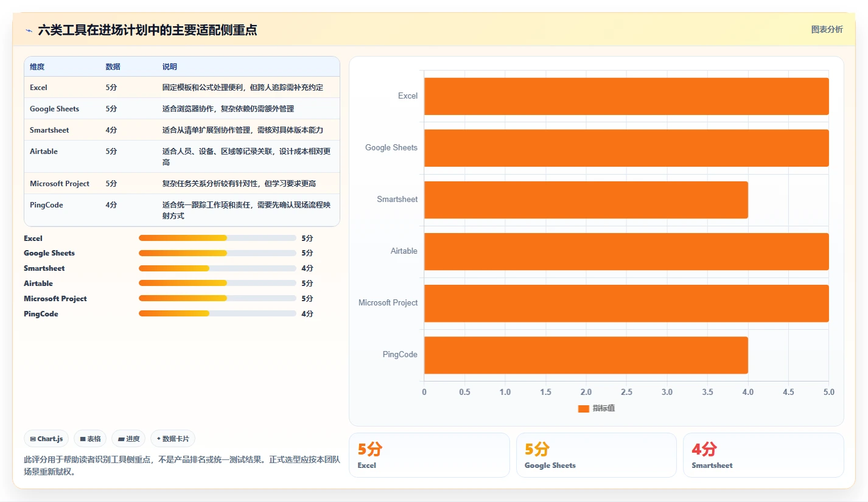Click the 2.5 tick on the chart x-axis
This screenshot has height=502, width=868.
(626, 392)
